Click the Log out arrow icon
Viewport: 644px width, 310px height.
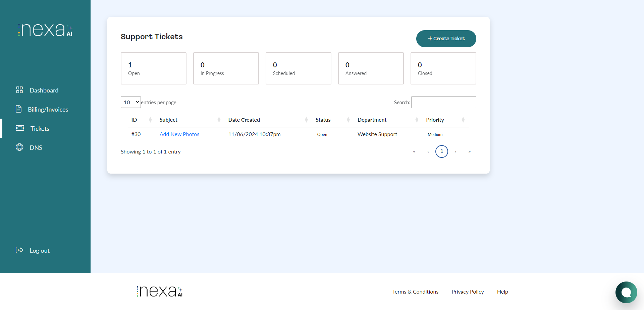point(19,250)
